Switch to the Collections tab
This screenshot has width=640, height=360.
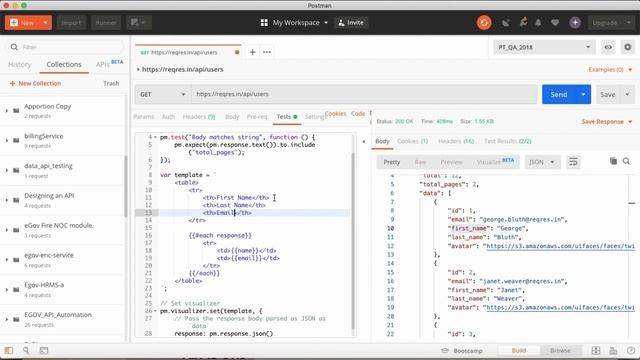point(64,64)
